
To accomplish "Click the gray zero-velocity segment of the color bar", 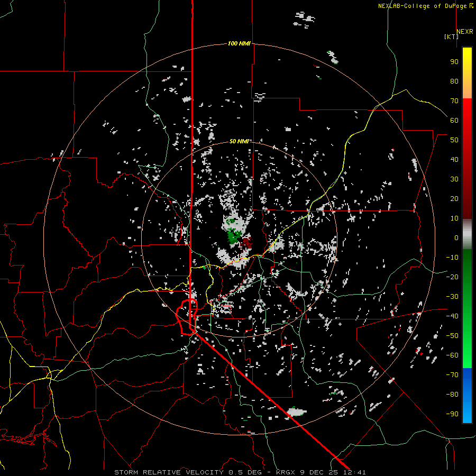I will (x=467, y=234).
